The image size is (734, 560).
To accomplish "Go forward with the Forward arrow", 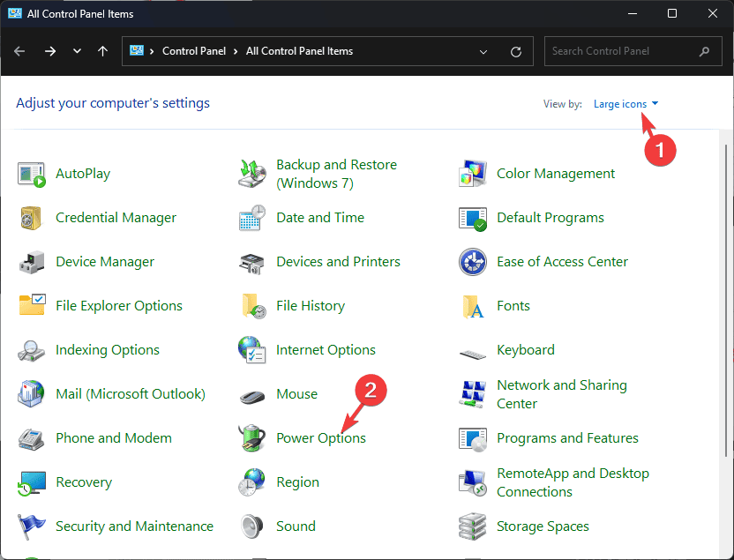I will click(x=50, y=51).
